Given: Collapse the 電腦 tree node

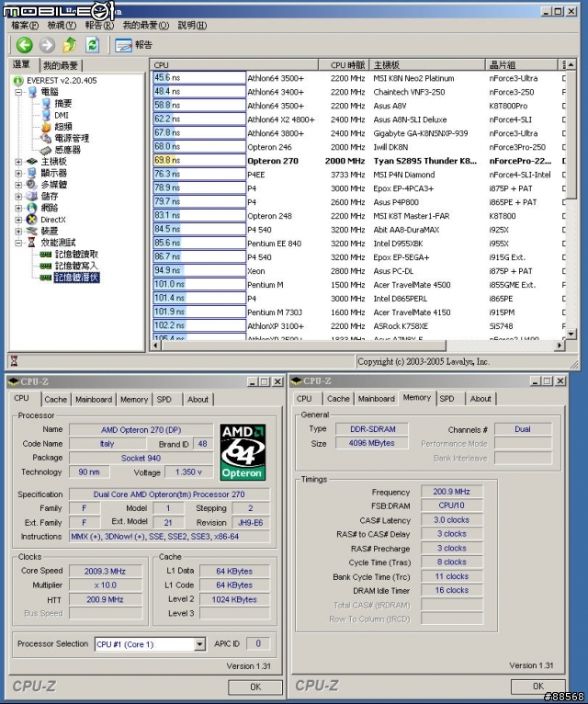Looking at the screenshot, I should click(x=18, y=92).
